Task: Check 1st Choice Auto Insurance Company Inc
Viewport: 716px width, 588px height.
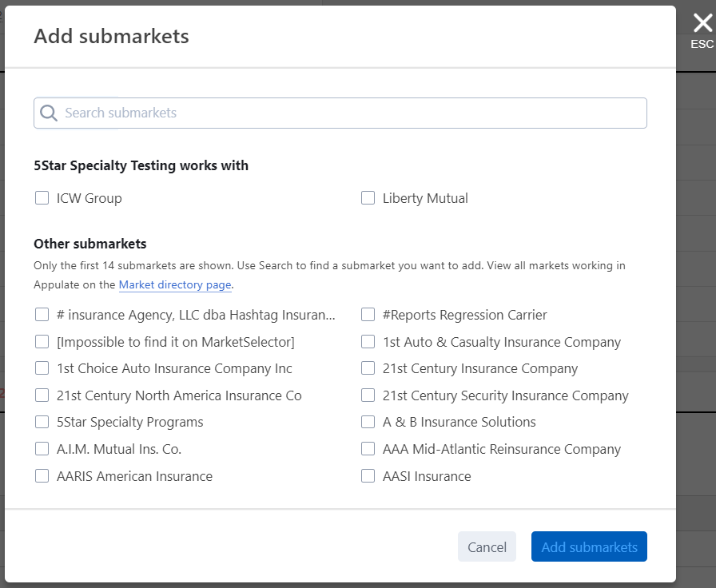Action: click(42, 368)
